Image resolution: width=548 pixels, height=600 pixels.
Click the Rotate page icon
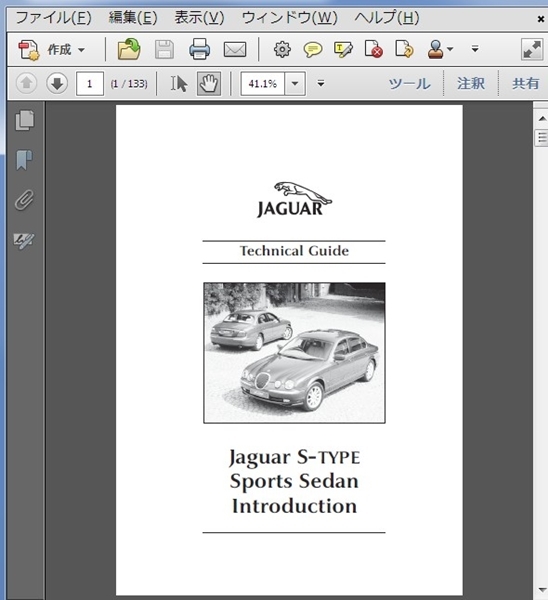point(404,49)
